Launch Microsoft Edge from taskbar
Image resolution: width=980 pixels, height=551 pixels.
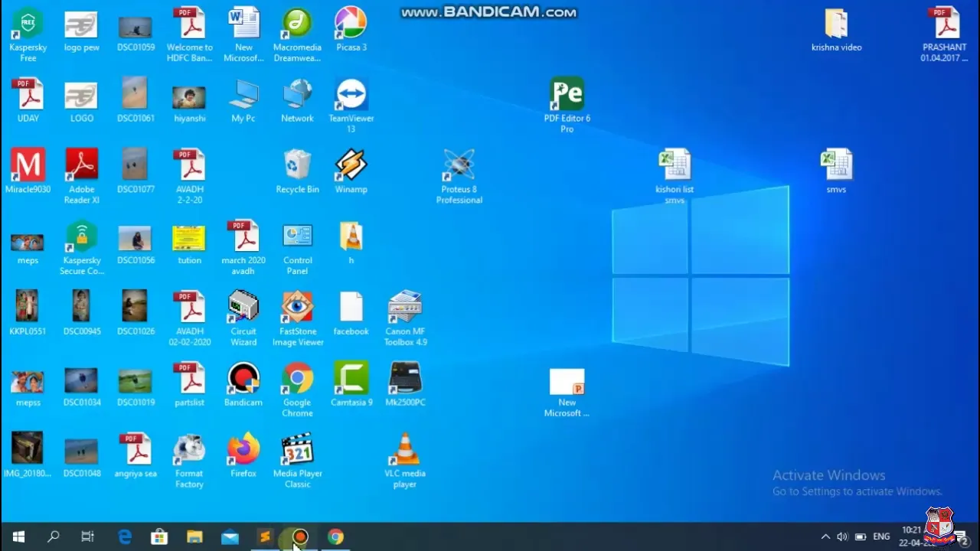(124, 537)
